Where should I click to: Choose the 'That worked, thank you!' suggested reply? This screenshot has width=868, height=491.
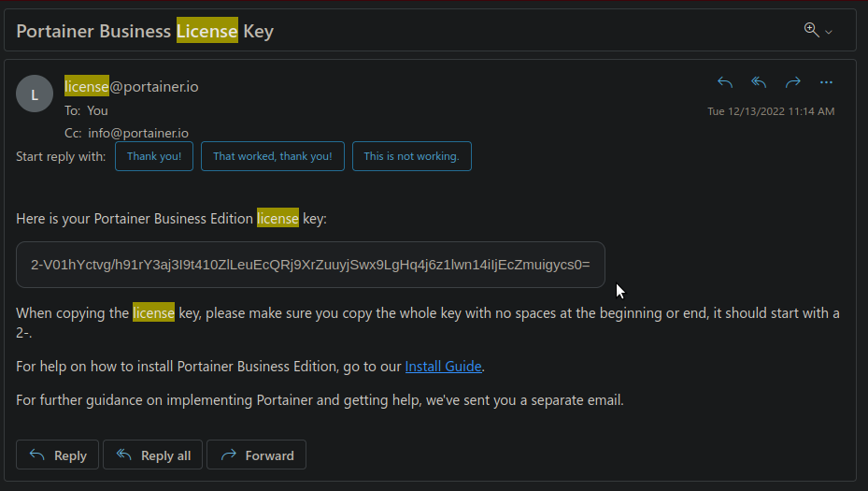click(x=272, y=156)
